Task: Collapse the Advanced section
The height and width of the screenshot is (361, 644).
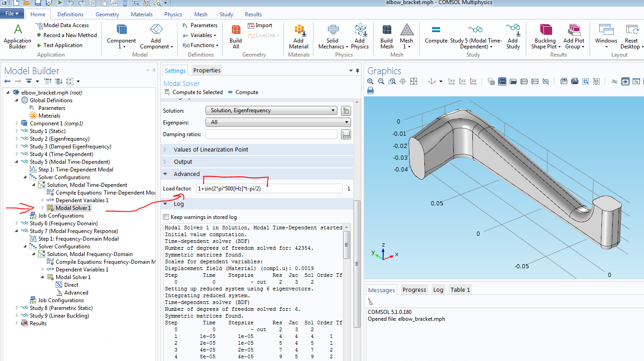Action: pos(186,174)
